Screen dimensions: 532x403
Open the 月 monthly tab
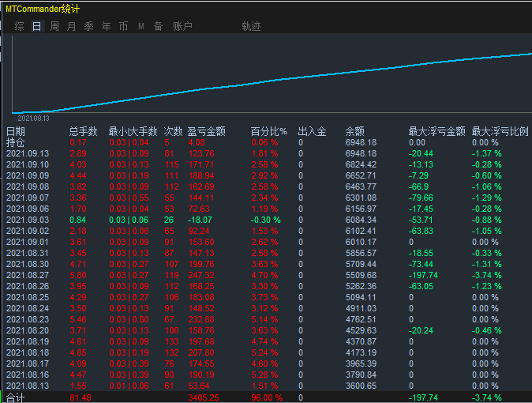point(71,26)
